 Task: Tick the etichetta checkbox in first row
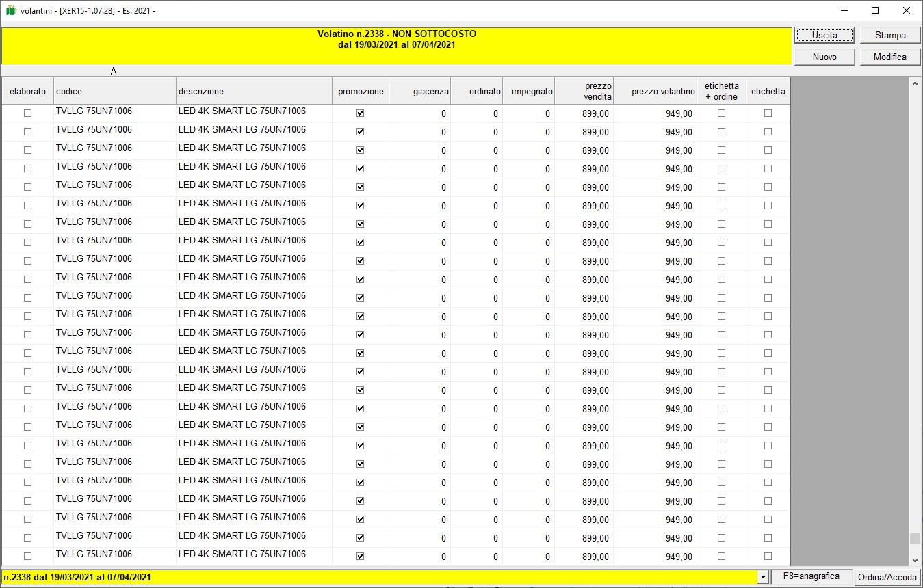(768, 113)
